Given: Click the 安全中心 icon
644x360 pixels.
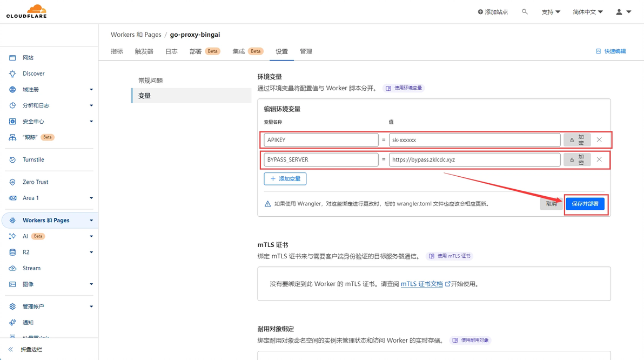Looking at the screenshot, I should pyautogui.click(x=13, y=122).
